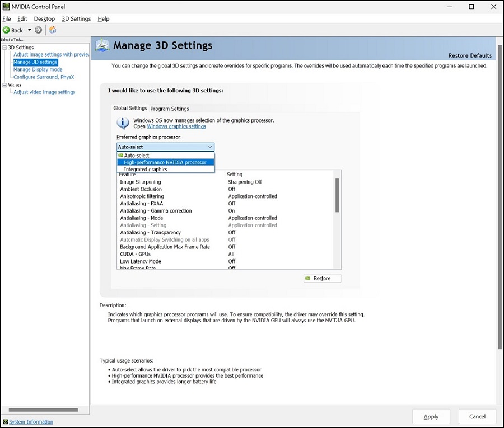This screenshot has width=504, height=428.
Task: Switch to the Program Settings tab
Action: (170, 108)
